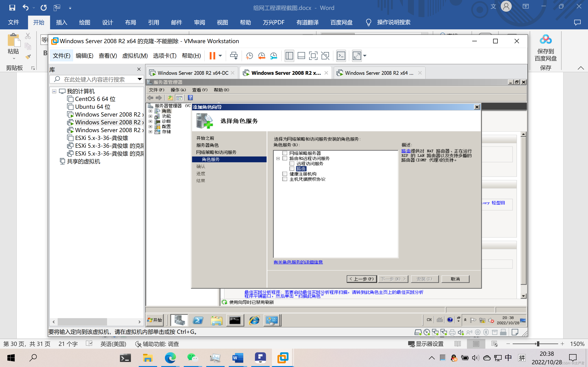Open PowerShell in the guest taskbar
Image resolution: width=588 pixels, height=367 pixels.
point(198,320)
